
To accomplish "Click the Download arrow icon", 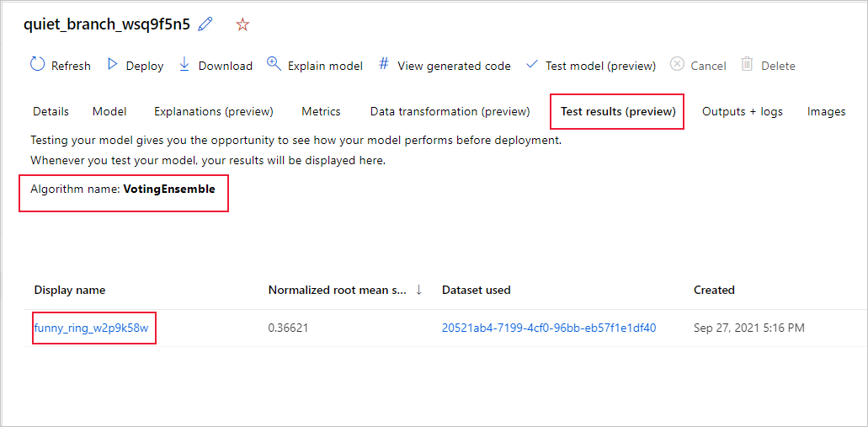I will pos(184,65).
